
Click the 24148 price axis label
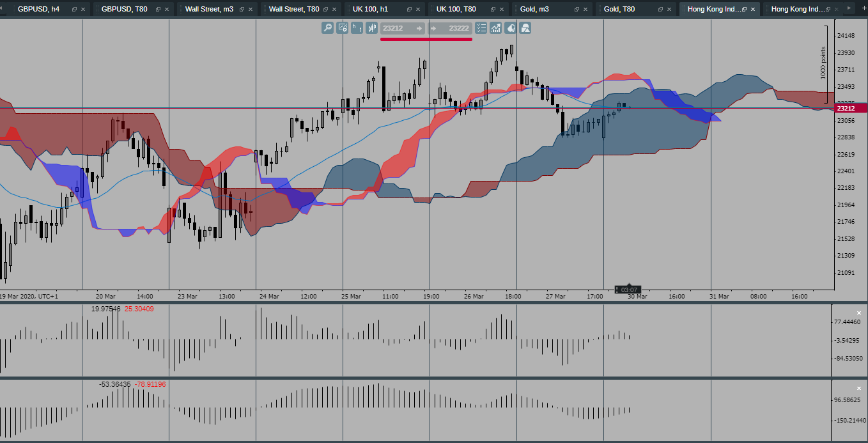point(846,36)
